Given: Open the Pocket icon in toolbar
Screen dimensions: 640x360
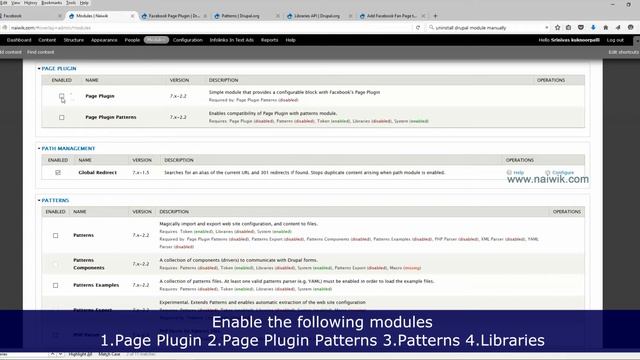Looking at the screenshot, I should pos(581,28).
